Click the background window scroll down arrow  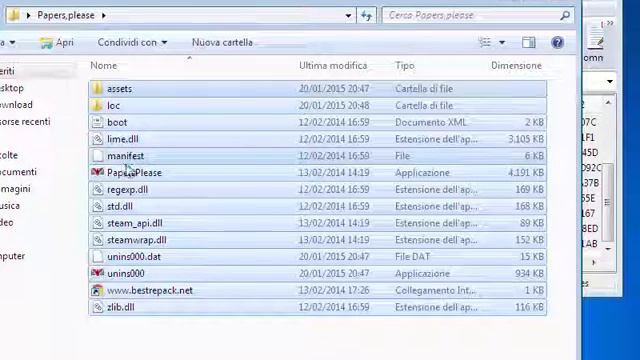click(x=608, y=249)
